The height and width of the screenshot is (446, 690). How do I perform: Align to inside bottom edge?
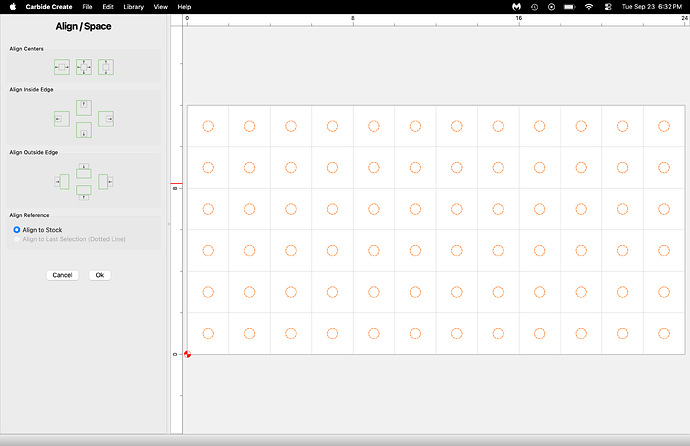pyautogui.click(x=84, y=130)
